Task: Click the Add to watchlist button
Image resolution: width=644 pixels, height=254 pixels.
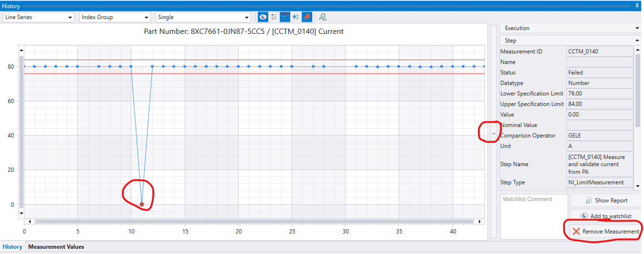Action: click(607, 216)
